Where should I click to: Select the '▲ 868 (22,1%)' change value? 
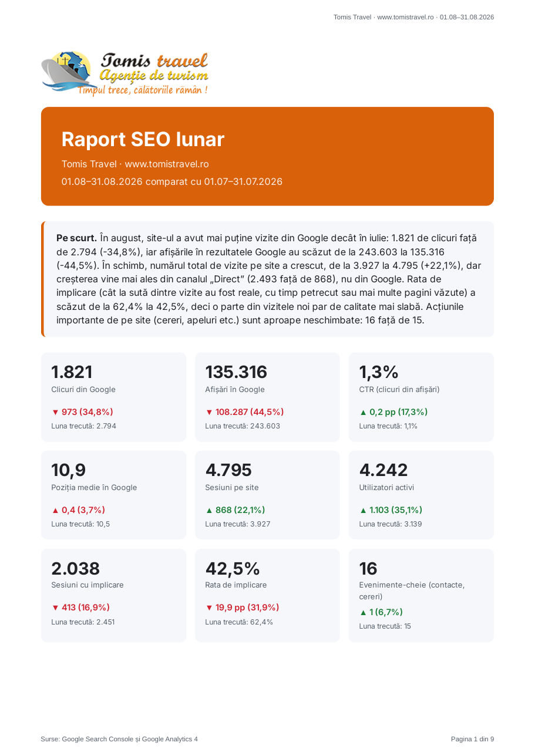pos(235,510)
